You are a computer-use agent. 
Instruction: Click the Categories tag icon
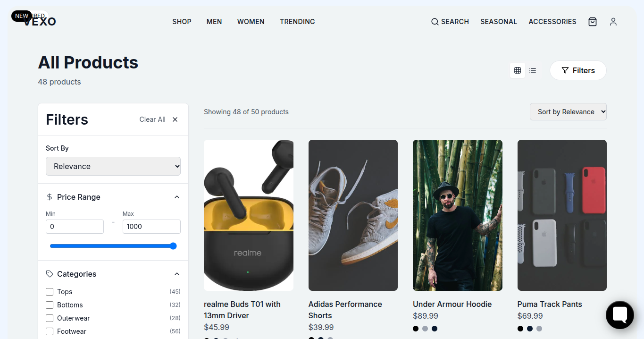coord(49,274)
